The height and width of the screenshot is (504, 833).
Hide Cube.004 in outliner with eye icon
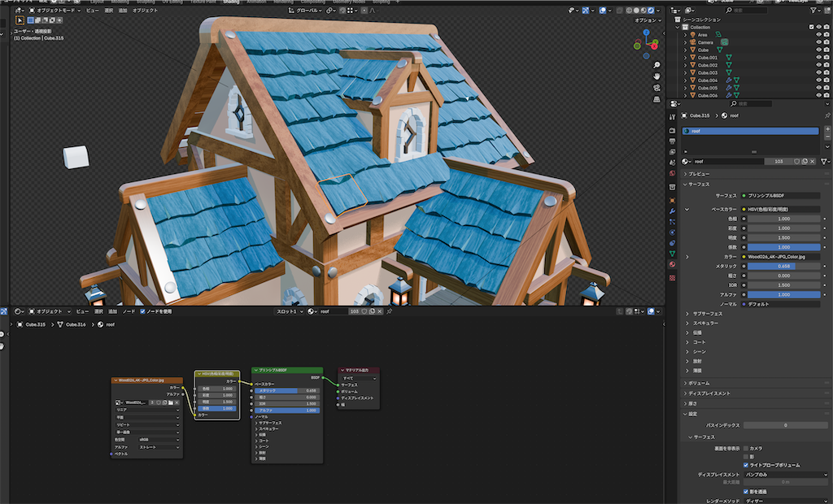pos(818,80)
